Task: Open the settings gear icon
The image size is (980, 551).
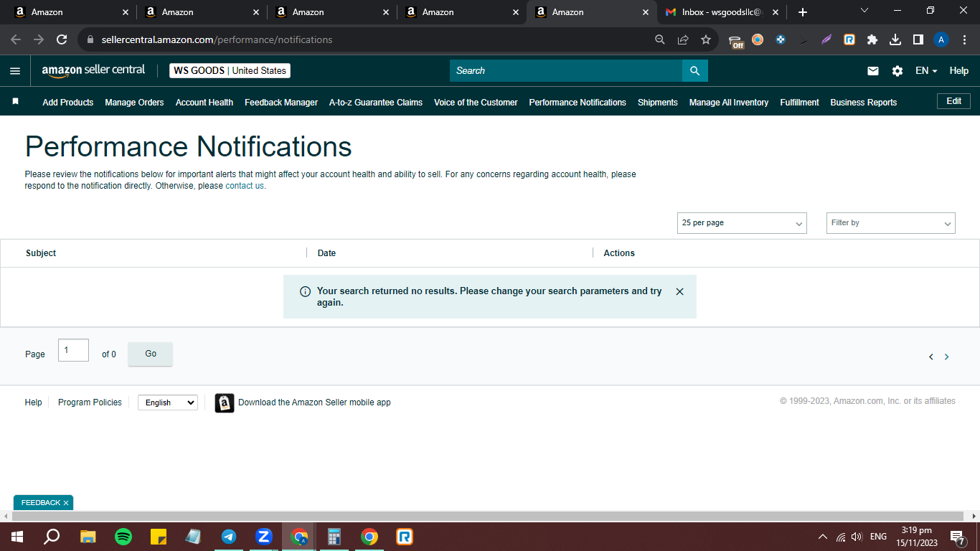Action: [x=897, y=71]
